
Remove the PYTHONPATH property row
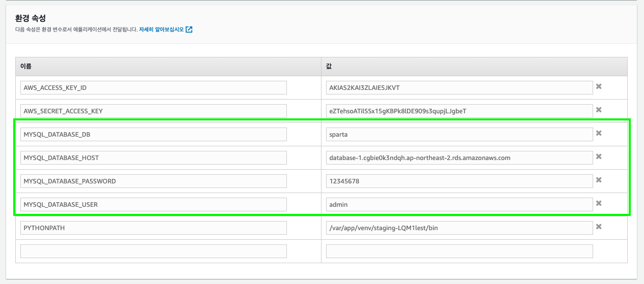point(599,227)
